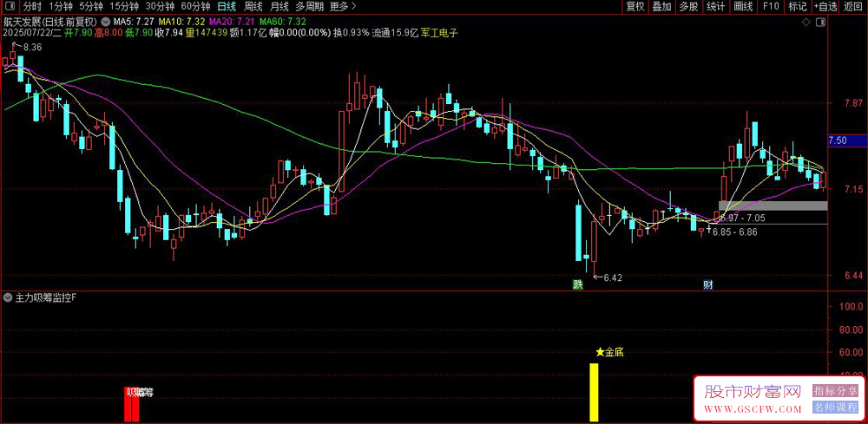Select the 周线 weekly chart tab
The image size is (868, 424).
pyautogui.click(x=253, y=7)
